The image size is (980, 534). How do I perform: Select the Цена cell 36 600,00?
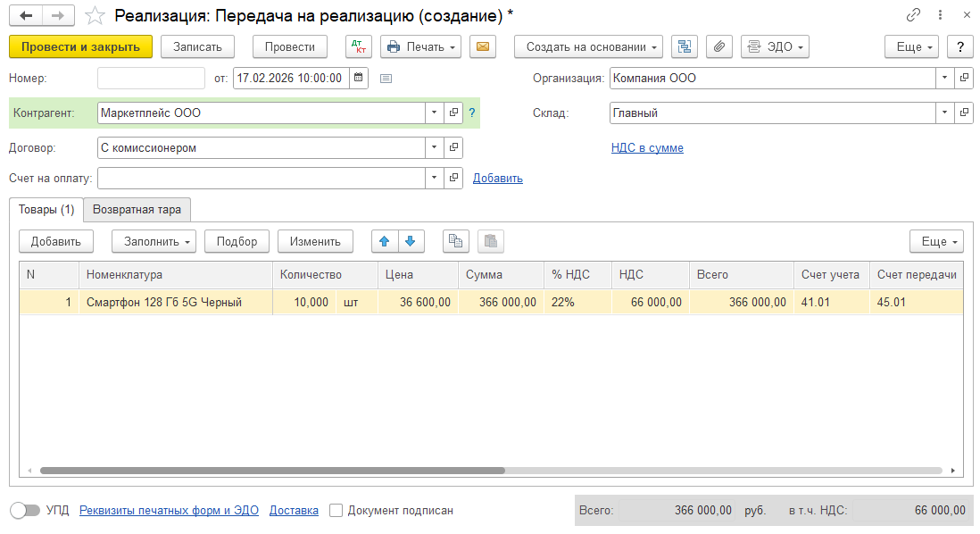[x=418, y=302]
